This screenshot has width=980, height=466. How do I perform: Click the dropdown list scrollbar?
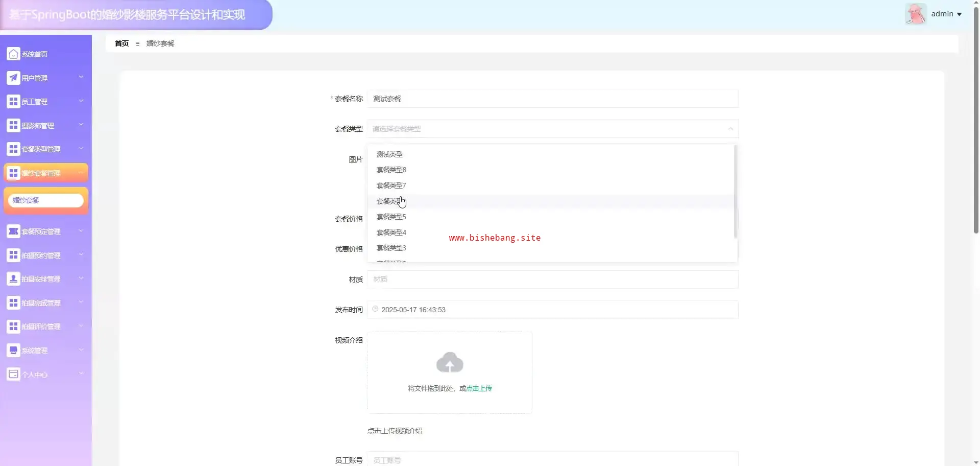click(735, 192)
